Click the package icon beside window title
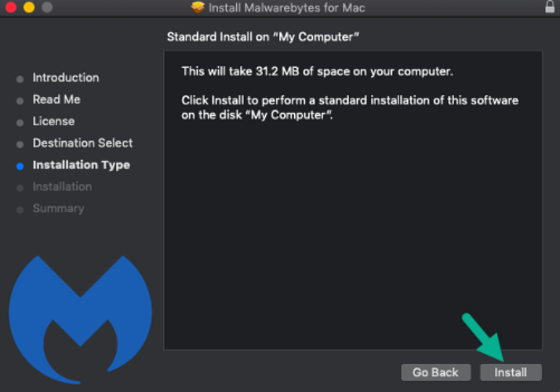The height and width of the screenshot is (392, 560). (198, 7)
